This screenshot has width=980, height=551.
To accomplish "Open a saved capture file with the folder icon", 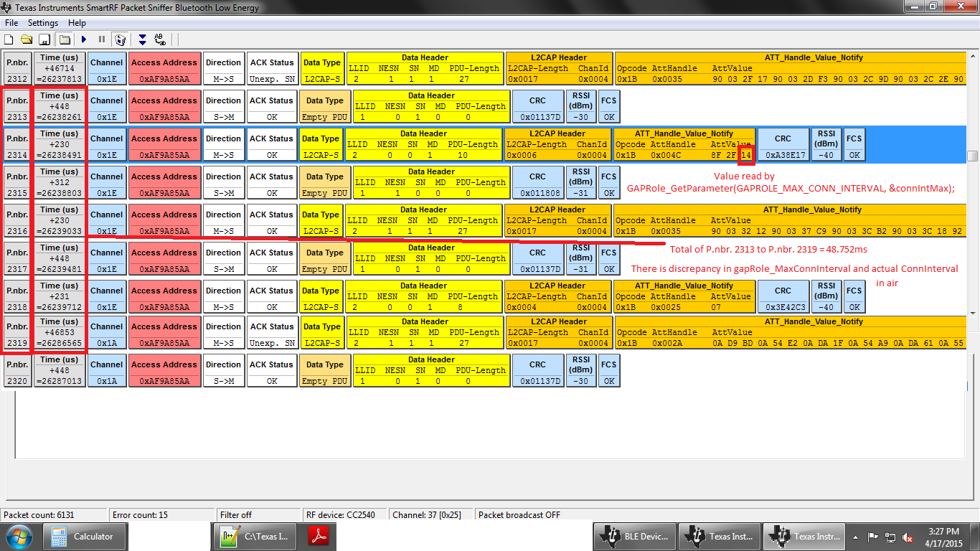I will point(27,39).
